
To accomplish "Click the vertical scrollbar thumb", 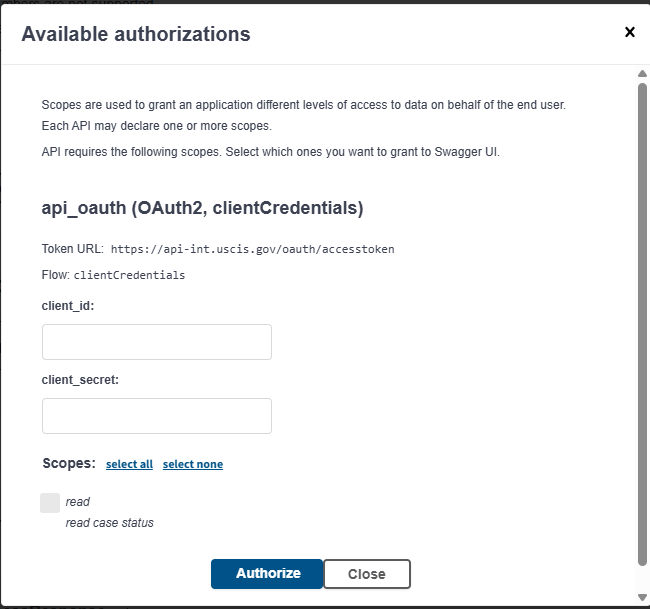I will 642,320.
